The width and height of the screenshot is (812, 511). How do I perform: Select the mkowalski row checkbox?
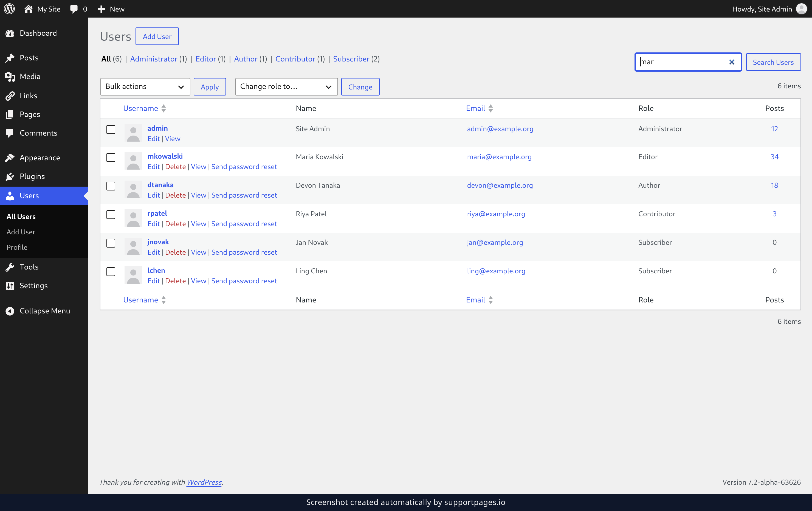click(111, 158)
